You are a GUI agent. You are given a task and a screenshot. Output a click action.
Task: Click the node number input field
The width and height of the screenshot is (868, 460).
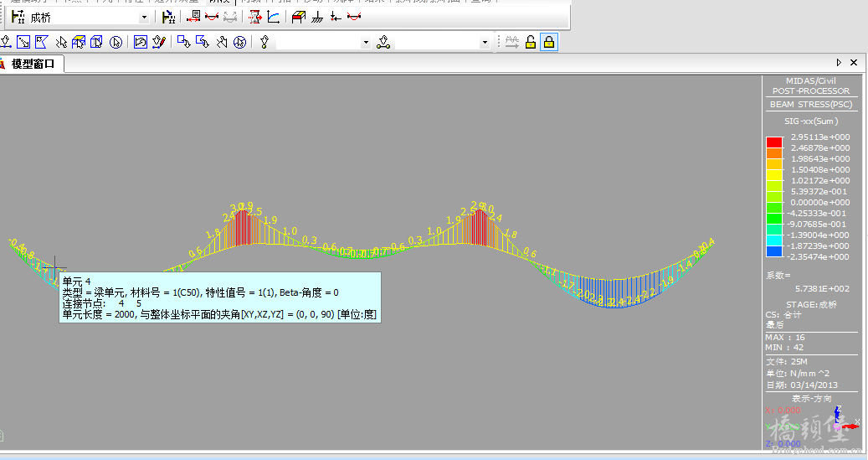point(318,42)
